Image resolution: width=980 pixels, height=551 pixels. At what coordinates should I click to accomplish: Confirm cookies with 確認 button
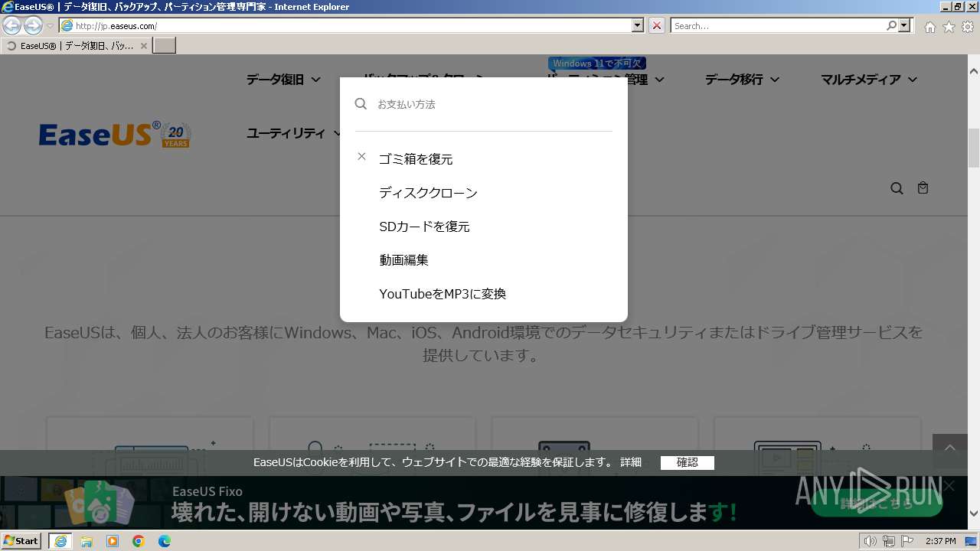click(x=688, y=463)
